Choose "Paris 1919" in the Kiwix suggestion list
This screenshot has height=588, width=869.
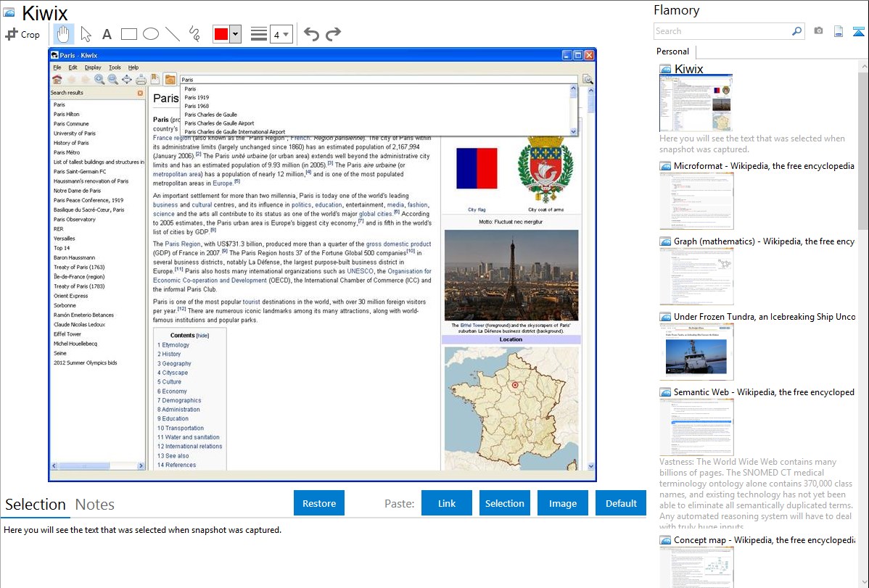(x=197, y=98)
